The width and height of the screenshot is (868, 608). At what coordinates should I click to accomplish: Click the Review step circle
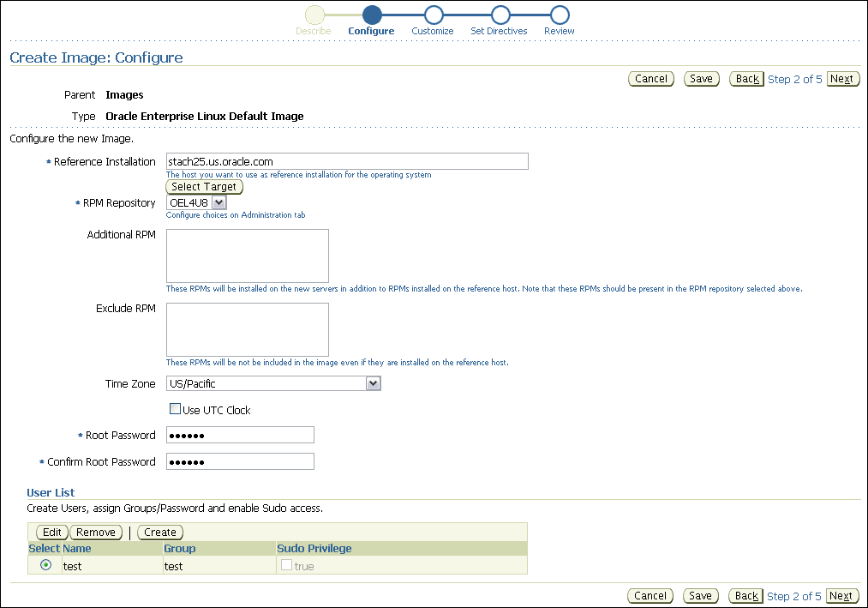coord(560,15)
